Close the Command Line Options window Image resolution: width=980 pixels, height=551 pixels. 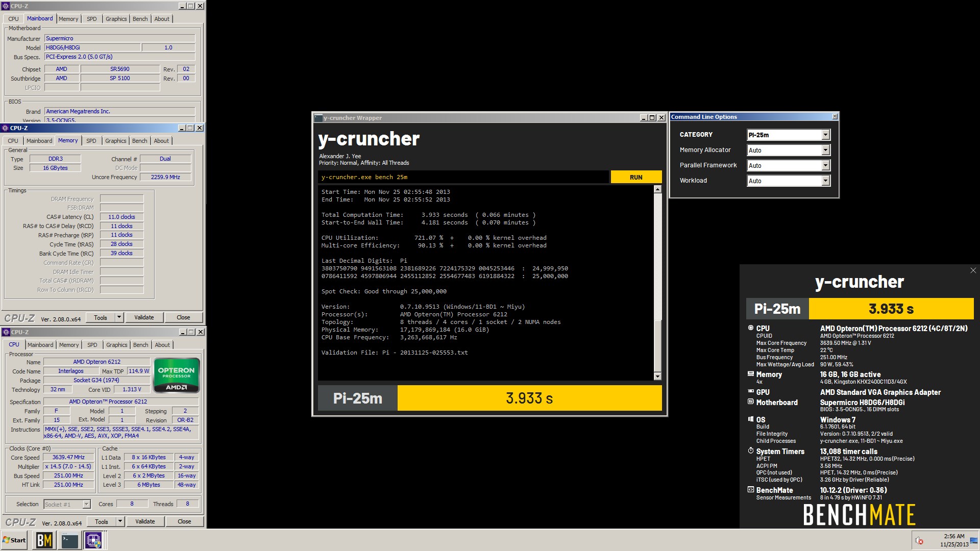coord(835,117)
